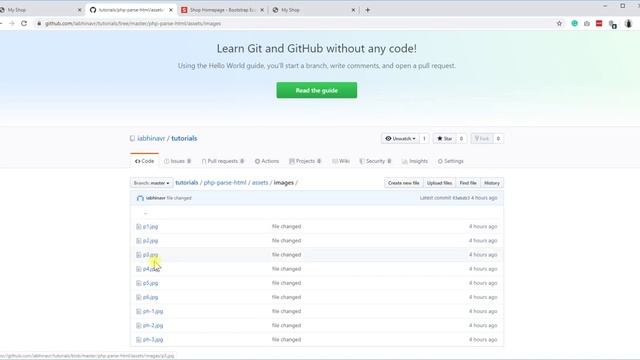
Task: Bookmark this page with star icon
Action: [559, 24]
